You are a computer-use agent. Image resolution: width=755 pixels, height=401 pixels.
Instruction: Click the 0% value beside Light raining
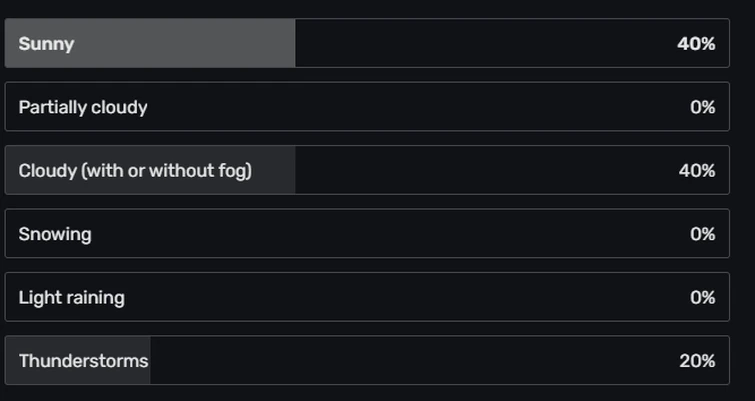pyautogui.click(x=702, y=297)
